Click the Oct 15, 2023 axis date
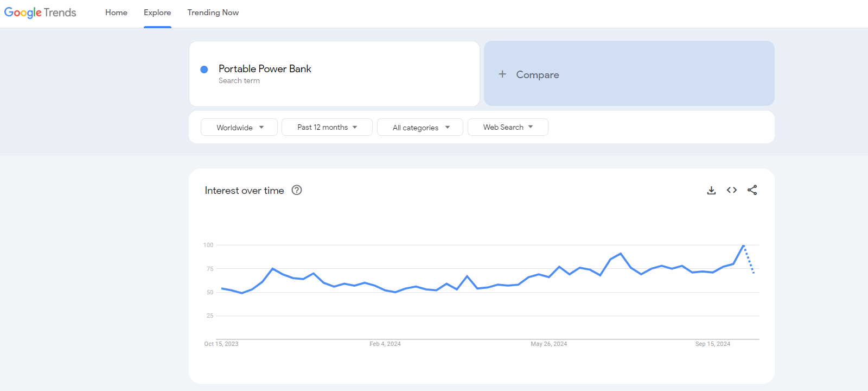This screenshot has width=868, height=391. point(221,344)
